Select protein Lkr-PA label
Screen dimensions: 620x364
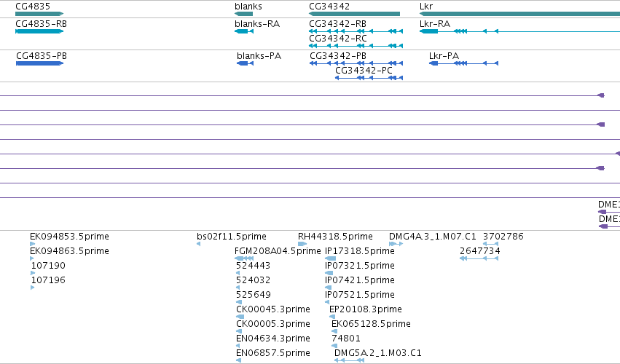pyautogui.click(x=444, y=56)
